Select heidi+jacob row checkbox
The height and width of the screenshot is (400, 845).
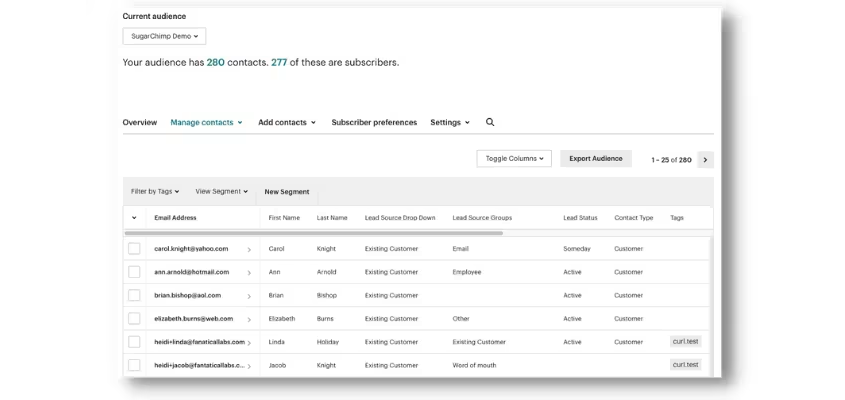click(134, 365)
